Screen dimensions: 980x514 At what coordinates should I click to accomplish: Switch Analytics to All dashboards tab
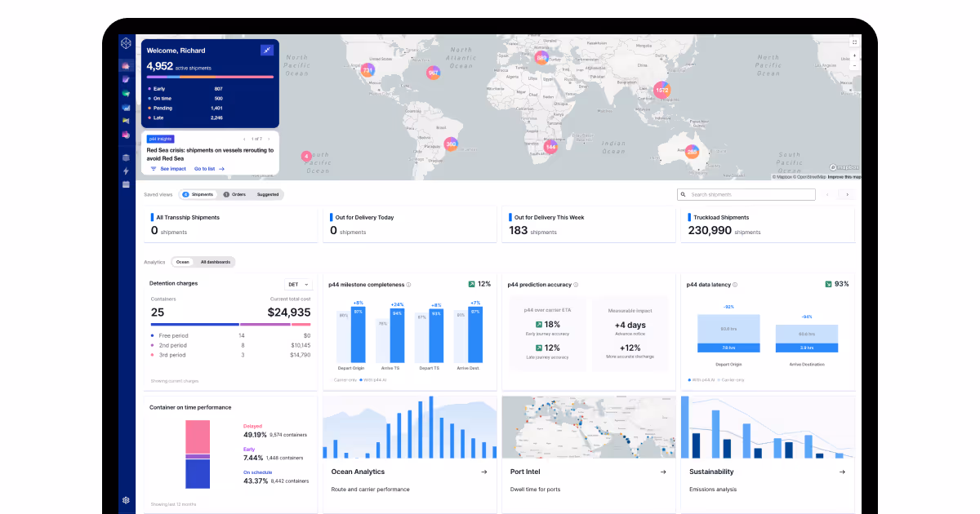click(216, 262)
